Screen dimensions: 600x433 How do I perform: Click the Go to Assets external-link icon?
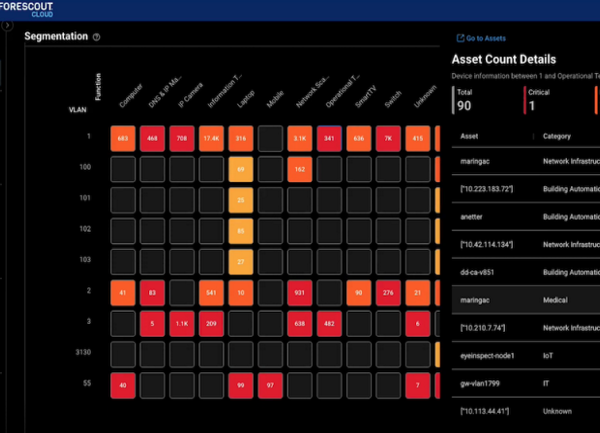(459, 38)
